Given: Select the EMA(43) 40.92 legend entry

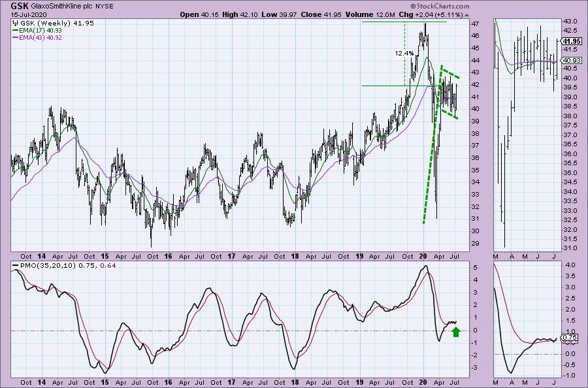Looking at the screenshot, I should [x=41, y=38].
